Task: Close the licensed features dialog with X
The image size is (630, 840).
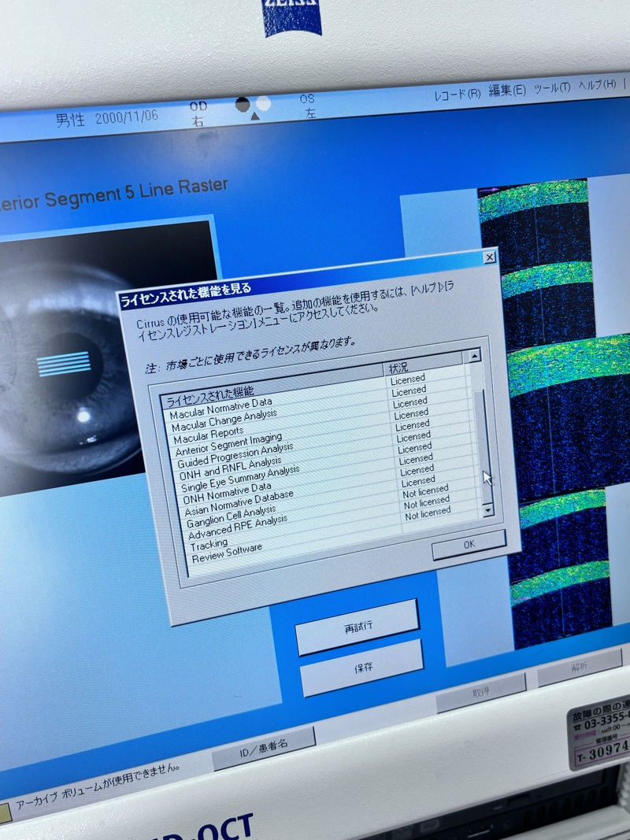Action: point(489,257)
